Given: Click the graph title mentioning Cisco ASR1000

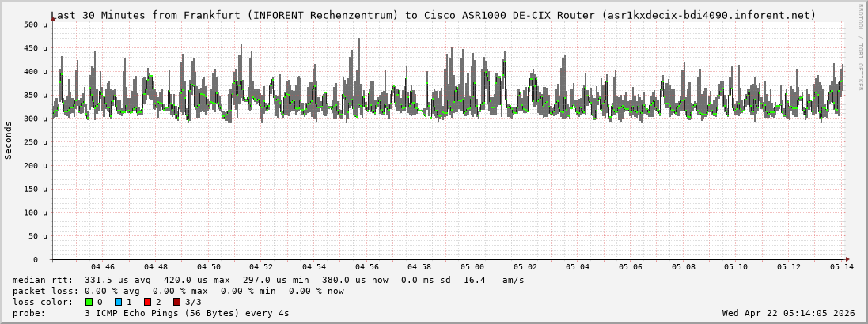Looking at the screenshot, I should click(x=434, y=15).
